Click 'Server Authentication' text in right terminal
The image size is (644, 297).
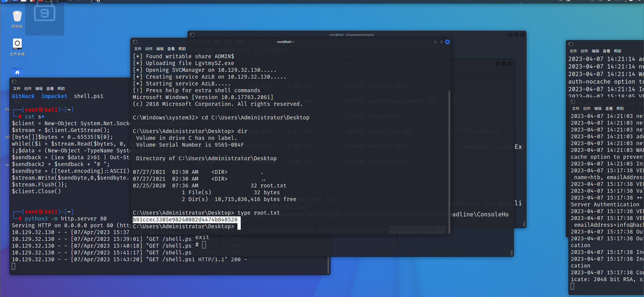pyautogui.click(x=605, y=205)
